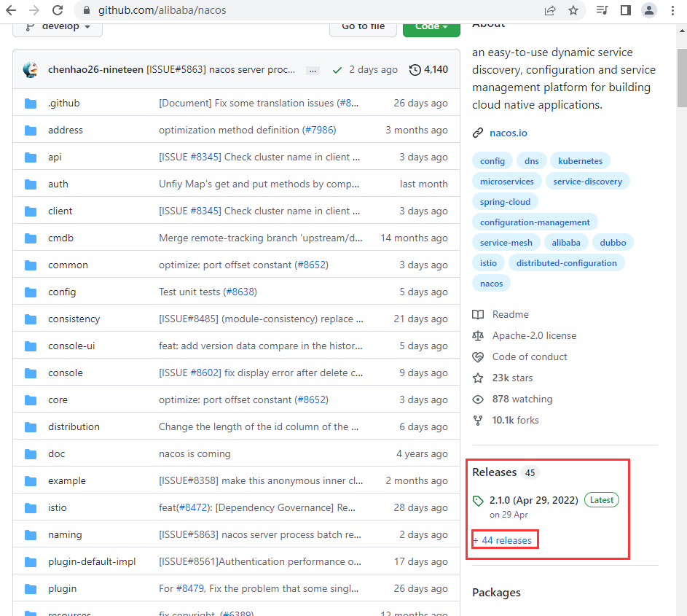
Task: Select the dns topic tag
Action: [532, 161]
